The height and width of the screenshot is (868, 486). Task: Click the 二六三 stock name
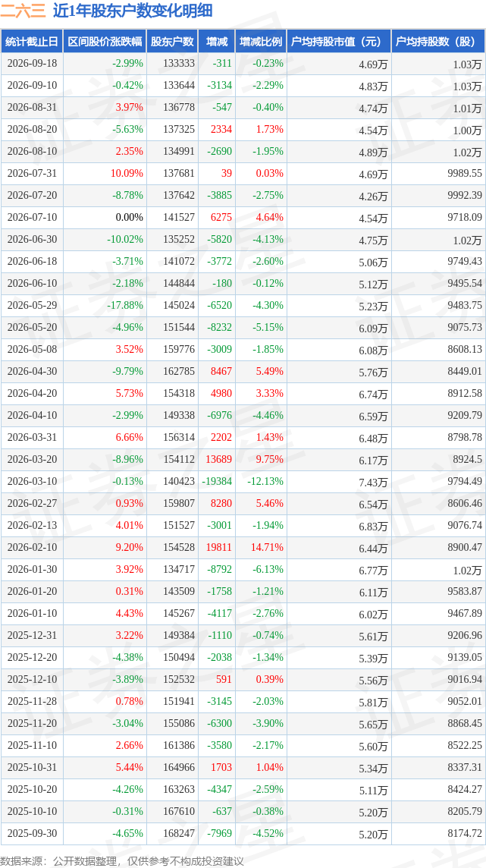point(24,11)
